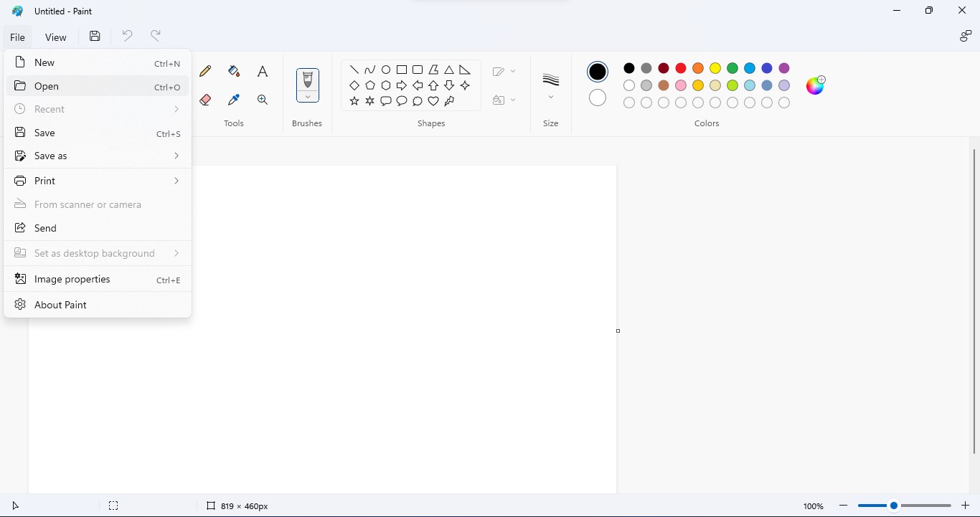980x517 pixels.
Task: Click New in the File menu
Action: pos(98,62)
